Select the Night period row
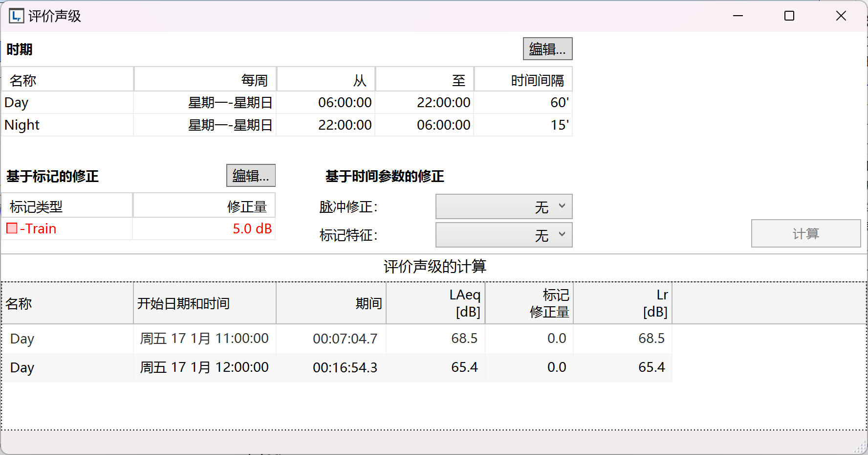The image size is (868, 455). (286, 125)
